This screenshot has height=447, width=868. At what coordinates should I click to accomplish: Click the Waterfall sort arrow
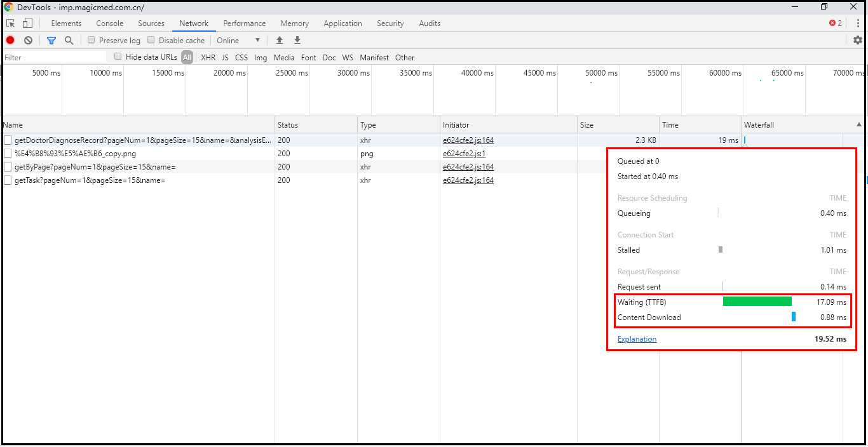[859, 124]
